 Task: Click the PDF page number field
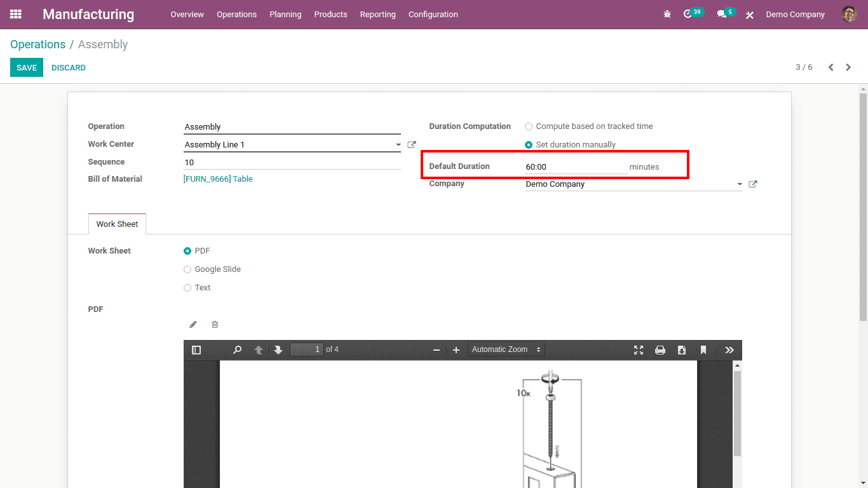[307, 349]
